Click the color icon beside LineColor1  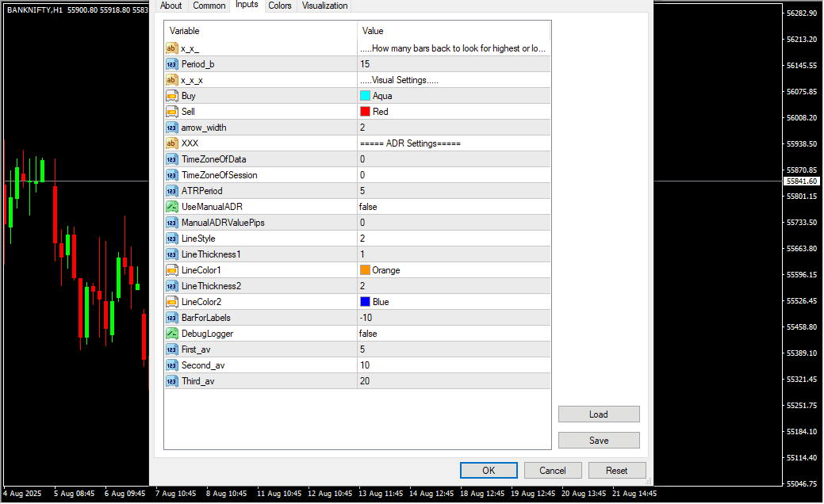171,270
